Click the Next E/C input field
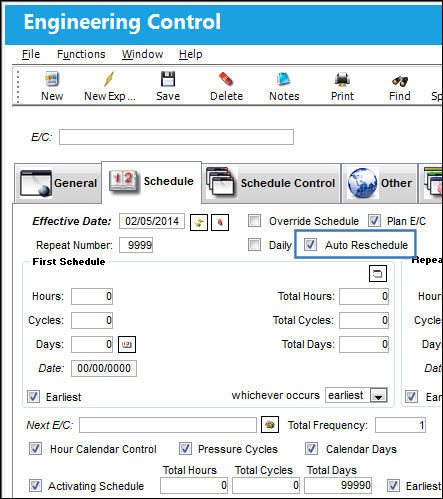Viewport: 443px width, 499px height. (168, 425)
